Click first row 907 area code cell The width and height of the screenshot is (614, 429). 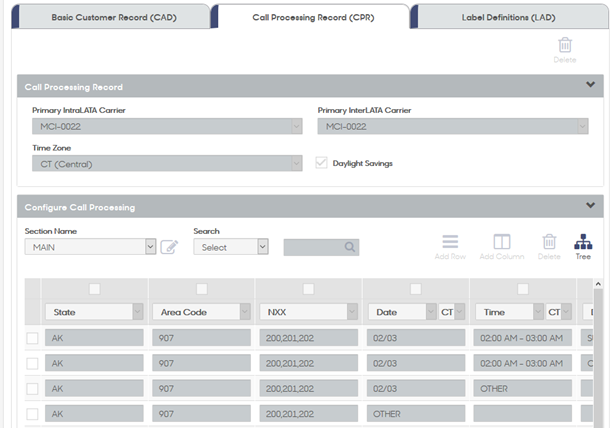pos(201,337)
